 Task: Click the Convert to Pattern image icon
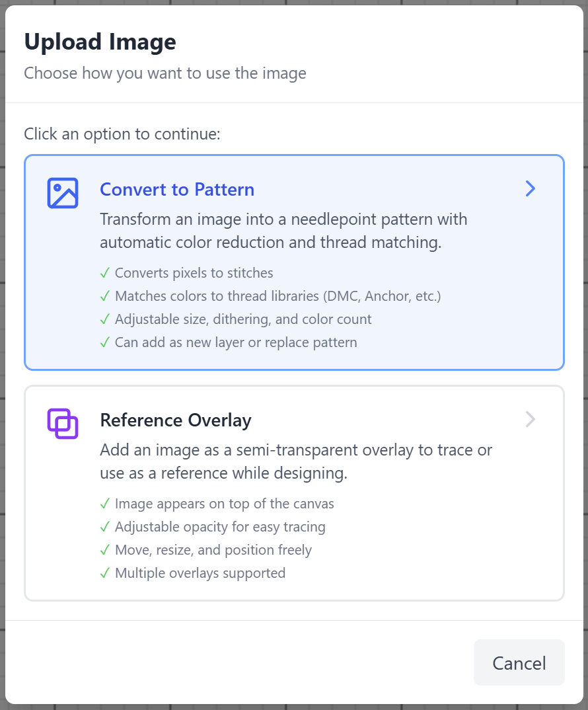63,193
